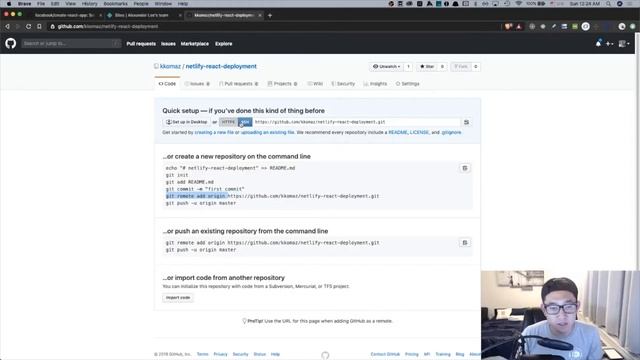Viewport: 640px width, 360px height.
Task: Expand the Unwatch dropdown
Action: 386,67
